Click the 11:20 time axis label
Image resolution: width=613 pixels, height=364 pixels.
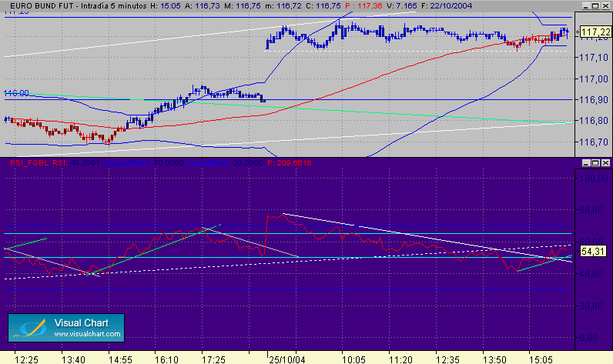[400, 359]
